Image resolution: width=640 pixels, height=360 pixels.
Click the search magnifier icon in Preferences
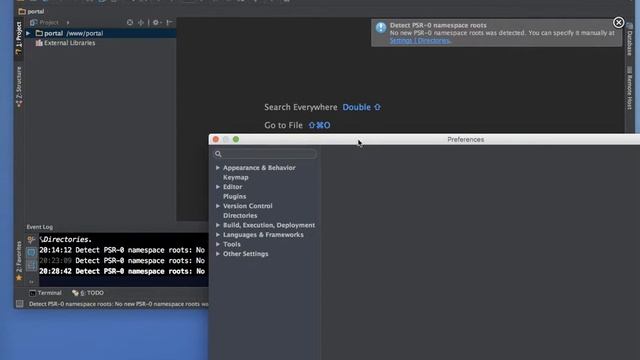coord(218,154)
